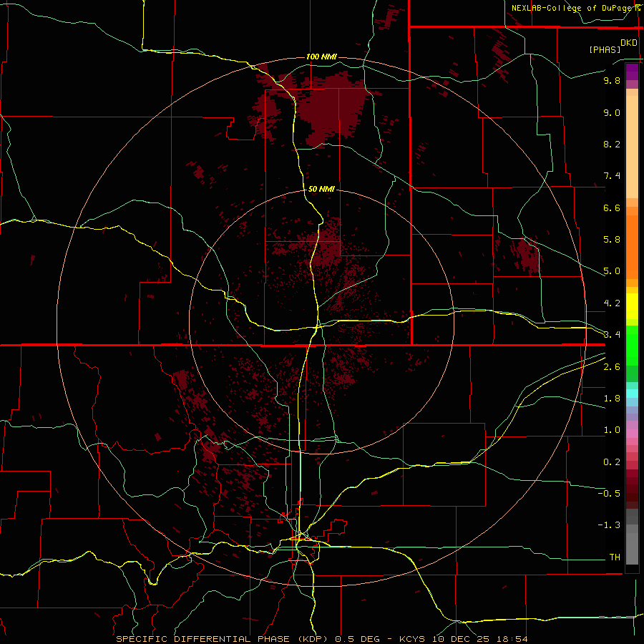Pick the cyan color bar segment
The image size is (644, 644).
pyautogui.click(x=632, y=394)
